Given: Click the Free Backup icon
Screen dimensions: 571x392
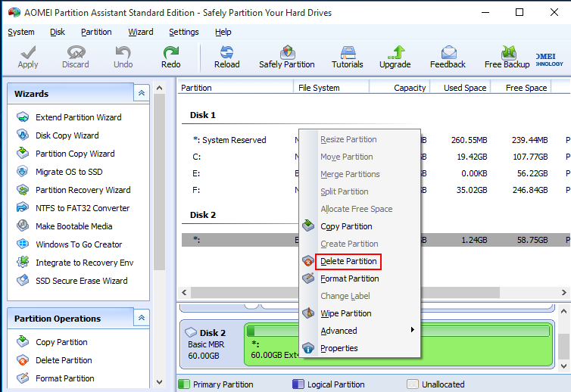Looking at the screenshot, I should coord(508,52).
